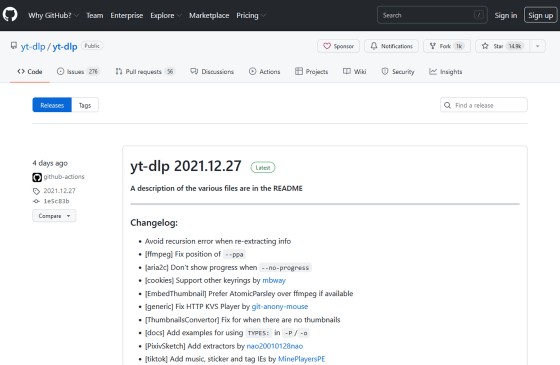Click the star count badge
This screenshot has width=560, height=365.
pyautogui.click(x=515, y=46)
